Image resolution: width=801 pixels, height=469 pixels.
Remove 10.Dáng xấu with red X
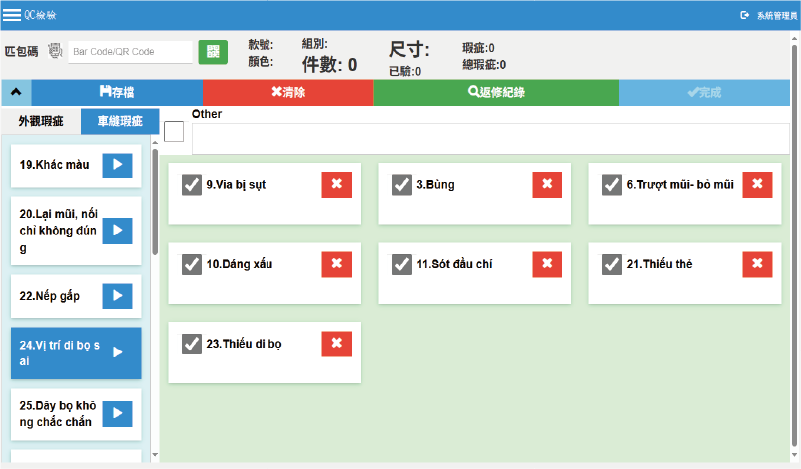(337, 264)
